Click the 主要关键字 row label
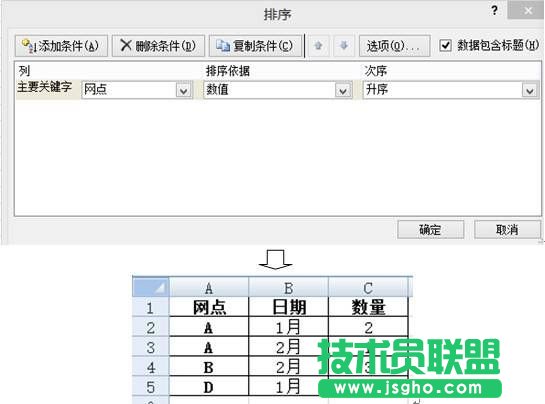Viewport: 545px width, 404px height. coord(44,87)
